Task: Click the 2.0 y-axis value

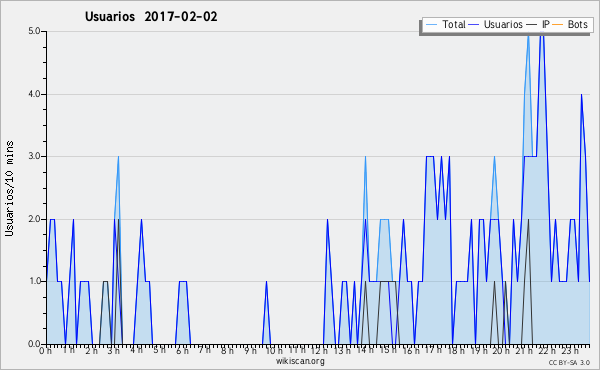Action: click(x=34, y=219)
